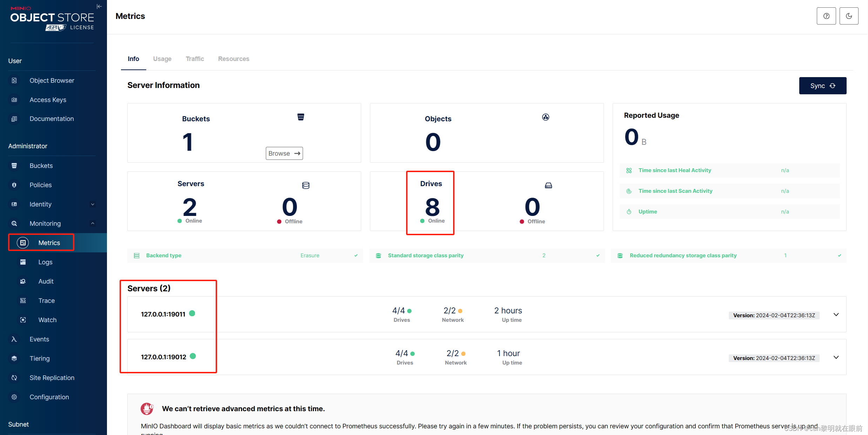Go to Events lambda item

[x=39, y=339]
